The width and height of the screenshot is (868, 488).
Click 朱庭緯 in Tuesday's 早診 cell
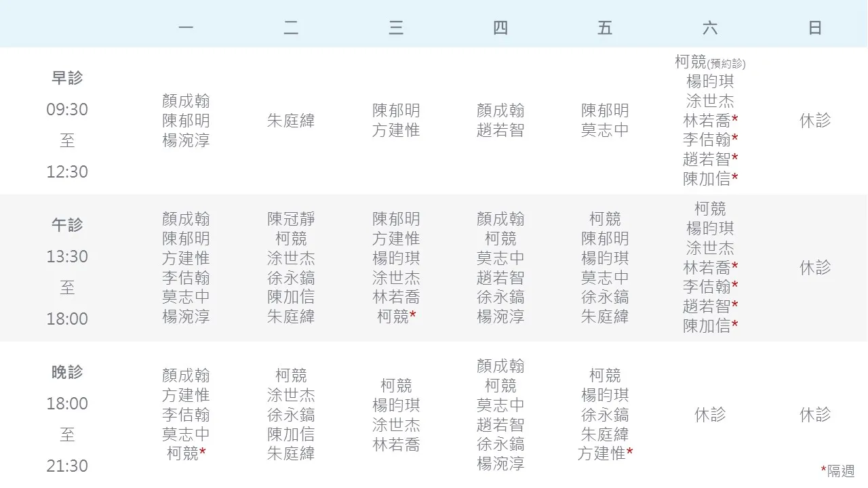[291, 121]
